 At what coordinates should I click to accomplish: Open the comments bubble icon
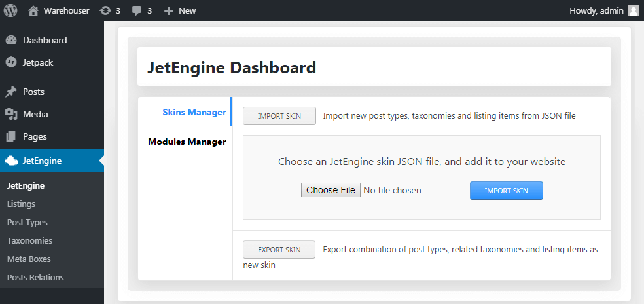pyautogui.click(x=137, y=11)
